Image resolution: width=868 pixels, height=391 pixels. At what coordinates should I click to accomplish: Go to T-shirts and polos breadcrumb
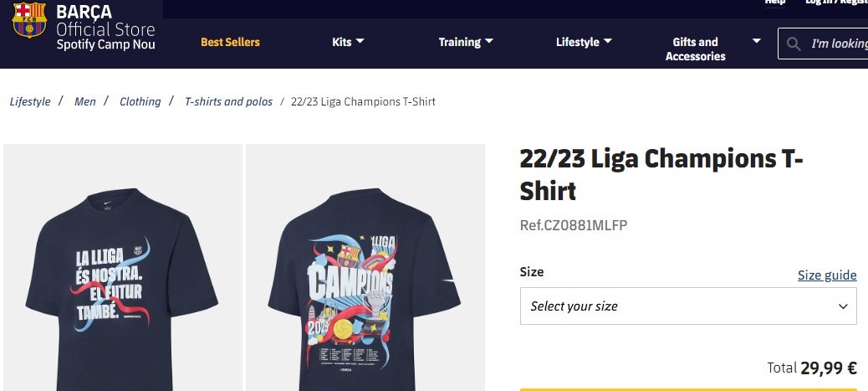coord(228,101)
